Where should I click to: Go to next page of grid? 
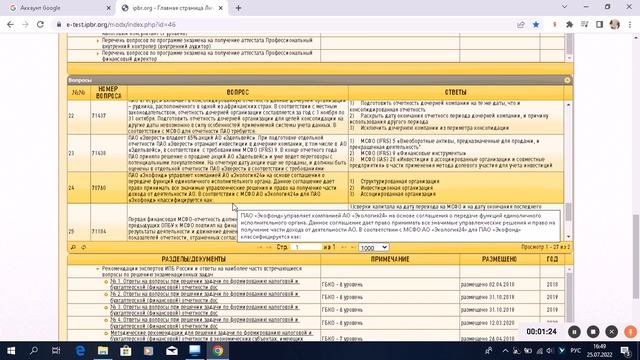click(x=343, y=247)
